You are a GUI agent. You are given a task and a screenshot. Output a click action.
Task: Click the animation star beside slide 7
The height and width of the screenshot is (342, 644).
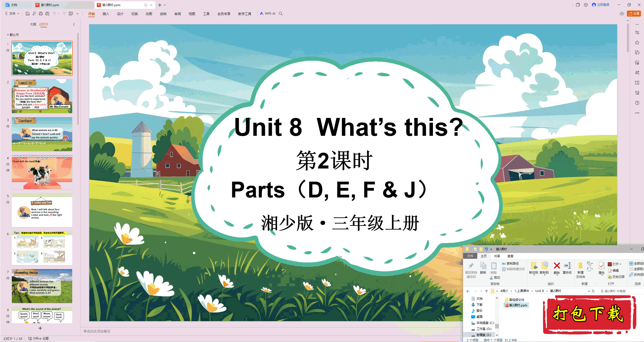[x=8, y=278]
